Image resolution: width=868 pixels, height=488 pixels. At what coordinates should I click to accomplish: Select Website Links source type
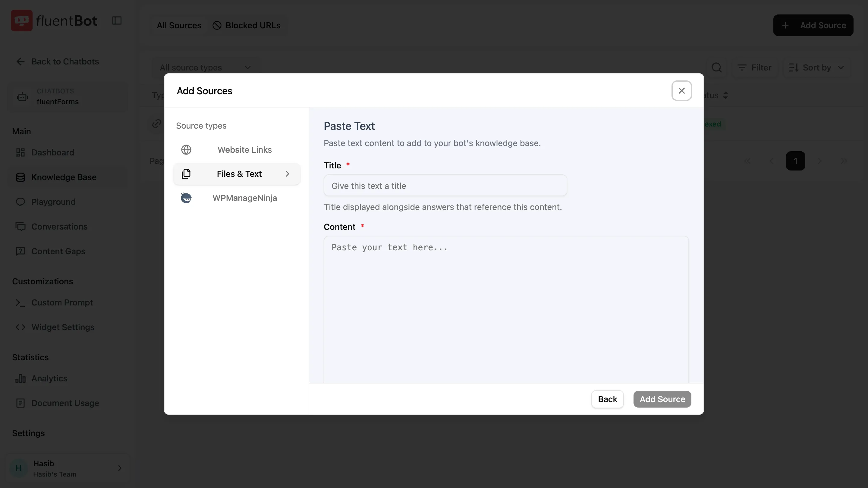click(x=237, y=150)
